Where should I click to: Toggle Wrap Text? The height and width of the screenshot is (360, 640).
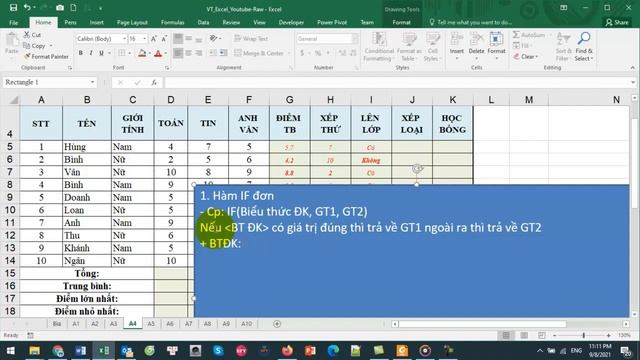pos(251,39)
